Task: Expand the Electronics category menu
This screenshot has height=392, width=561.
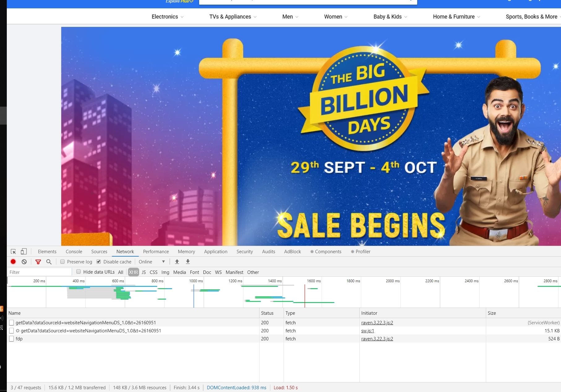Action: 168,17
